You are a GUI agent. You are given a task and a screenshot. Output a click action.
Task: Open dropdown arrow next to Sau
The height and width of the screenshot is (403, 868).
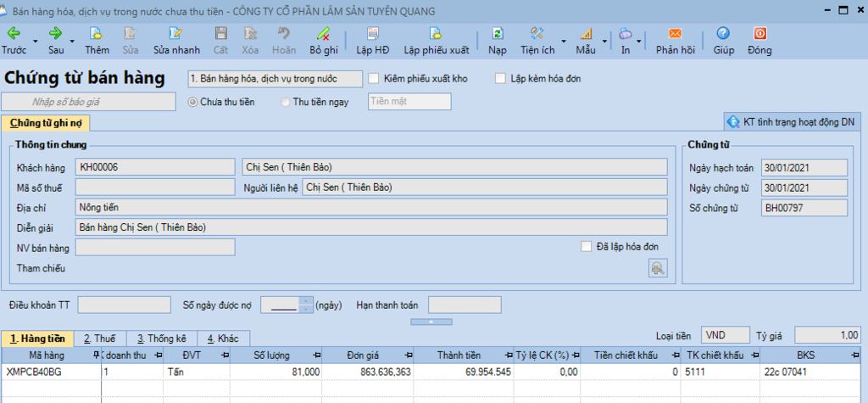[x=72, y=42]
